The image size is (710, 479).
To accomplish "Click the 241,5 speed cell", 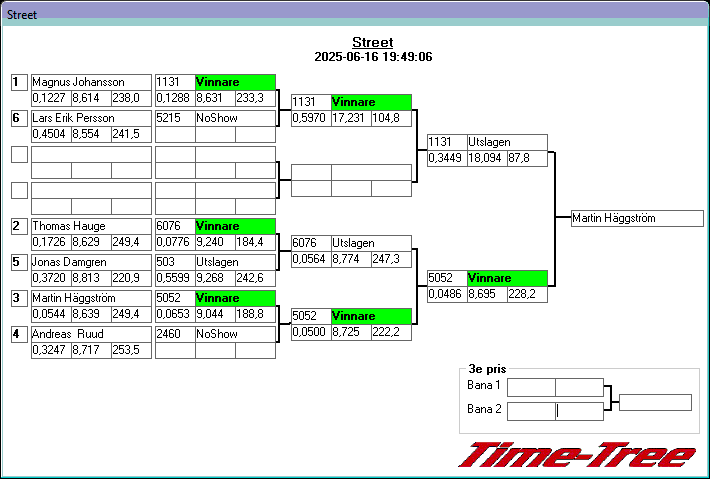I will click(131, 134).
